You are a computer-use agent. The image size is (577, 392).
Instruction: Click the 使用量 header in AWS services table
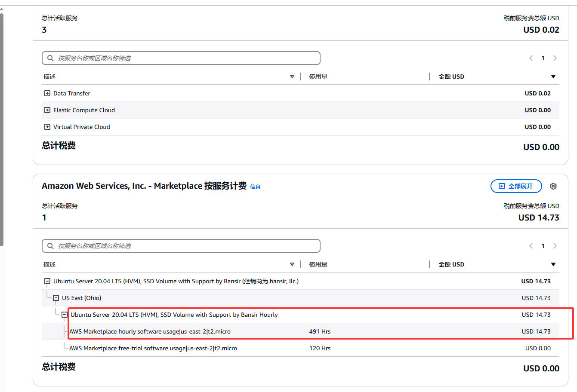318,77
